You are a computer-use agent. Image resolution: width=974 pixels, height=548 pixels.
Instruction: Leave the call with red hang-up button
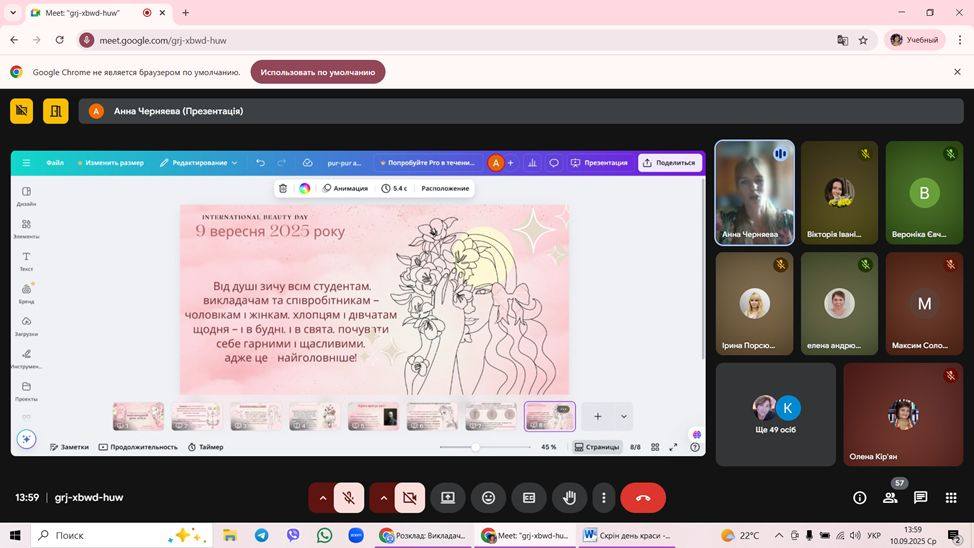[643, 497]
